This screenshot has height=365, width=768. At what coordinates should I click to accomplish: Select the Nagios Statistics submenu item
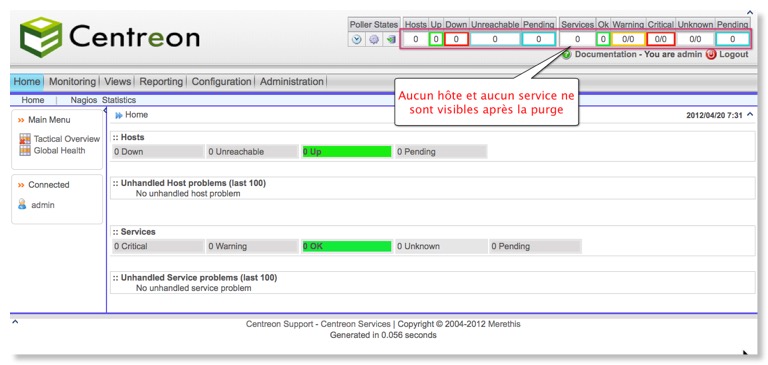[x=103, y=100]
